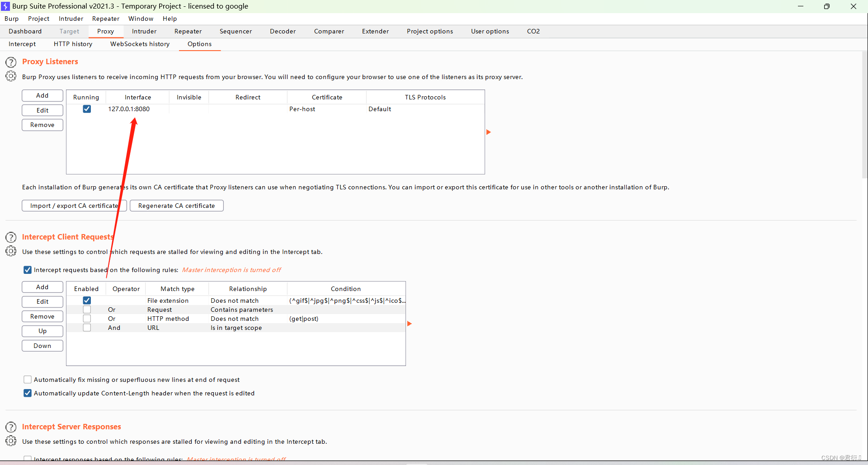The image size is (868, 465).
Task: Click Import / export CA certificate
Action: tap(74, 206)
